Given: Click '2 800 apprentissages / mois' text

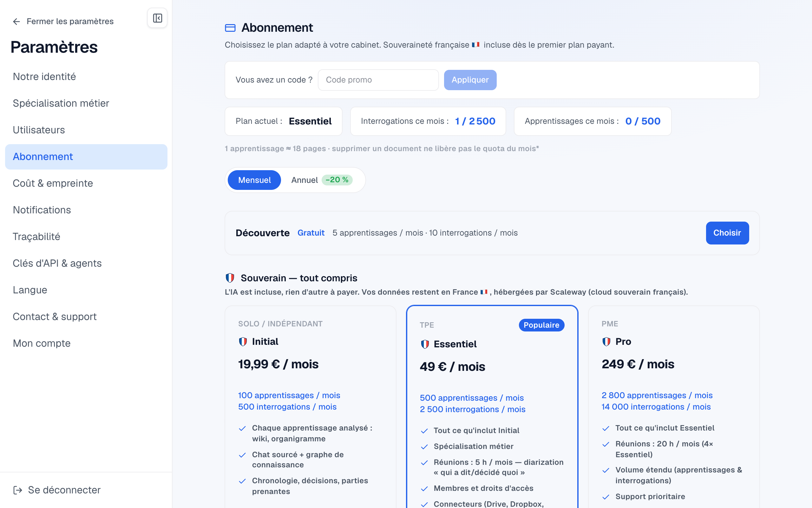Looking at the screenshot, I should pyautogui.click(x=657, y=396).
